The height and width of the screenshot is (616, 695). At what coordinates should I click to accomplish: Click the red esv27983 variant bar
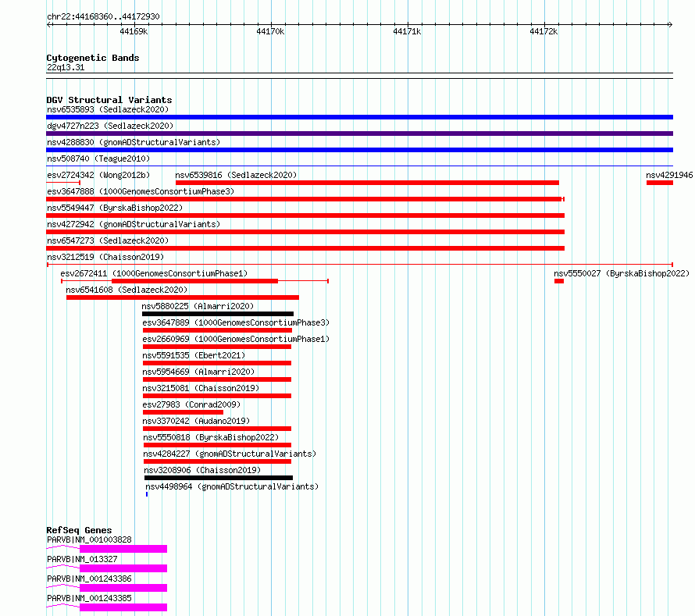click(183, 412)
